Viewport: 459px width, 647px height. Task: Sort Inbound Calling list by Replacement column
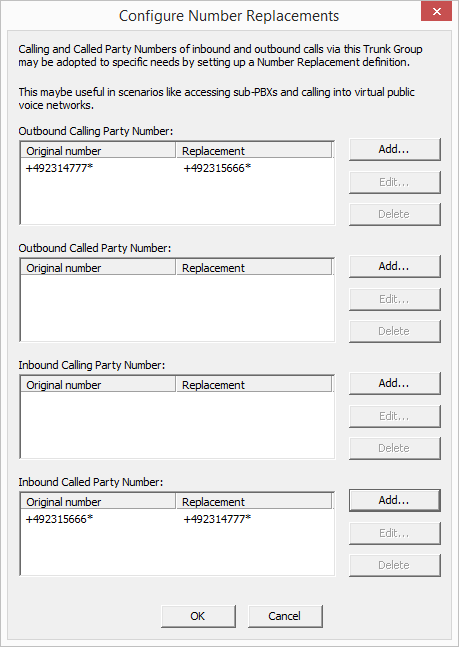pos(254,385)
